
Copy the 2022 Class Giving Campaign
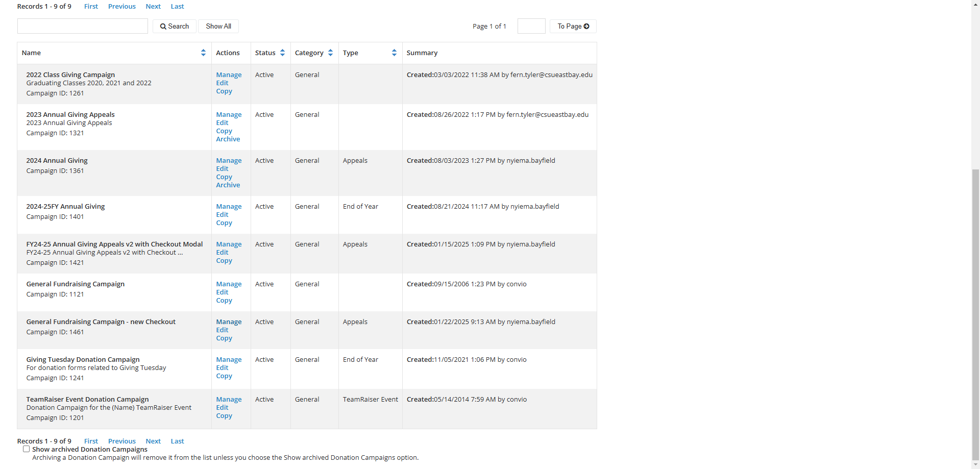pos(224,91)
